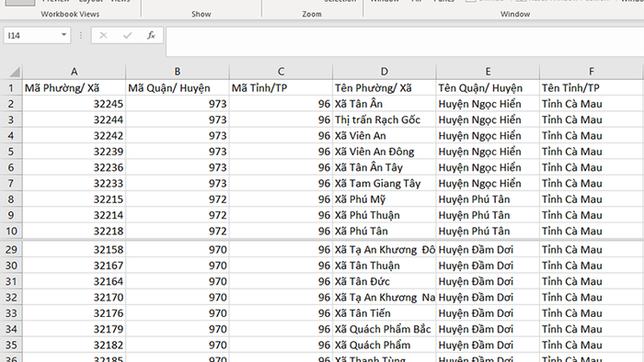Select row 1 header

click(11, 87)
